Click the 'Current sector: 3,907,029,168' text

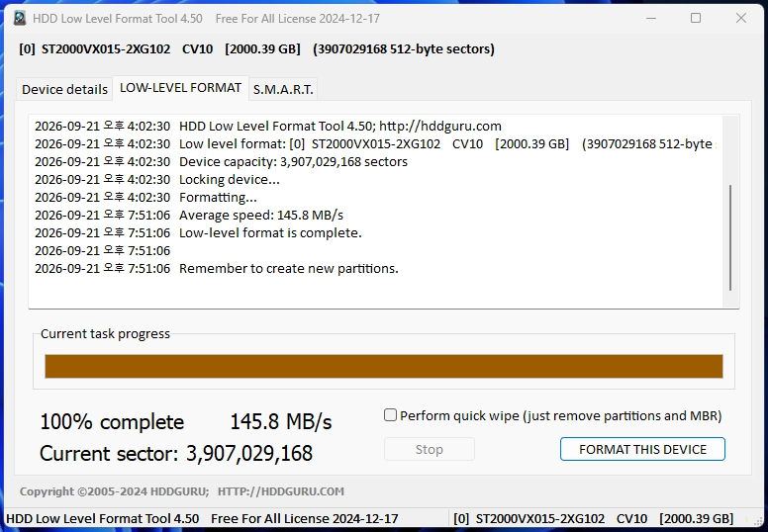[x=176, y=453]
